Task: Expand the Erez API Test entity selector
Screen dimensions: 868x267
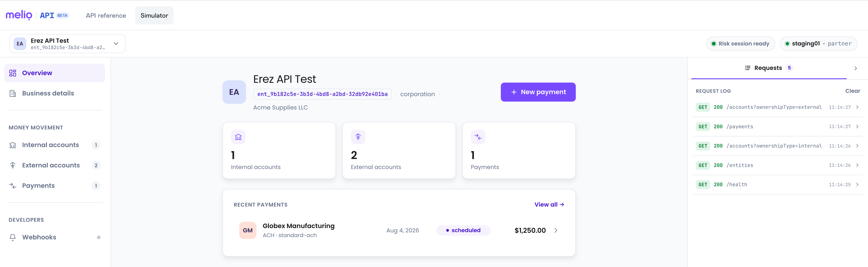Action: coord(68,44)
